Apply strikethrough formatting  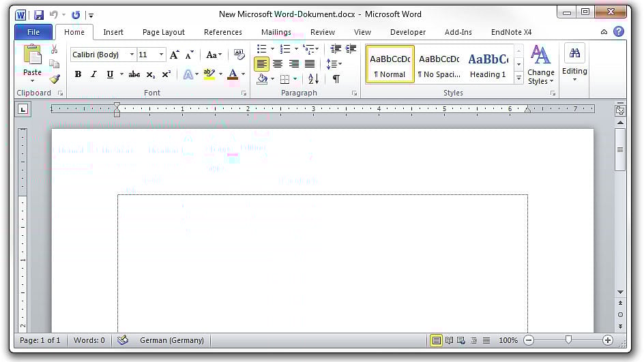click(x=134, y=74)
